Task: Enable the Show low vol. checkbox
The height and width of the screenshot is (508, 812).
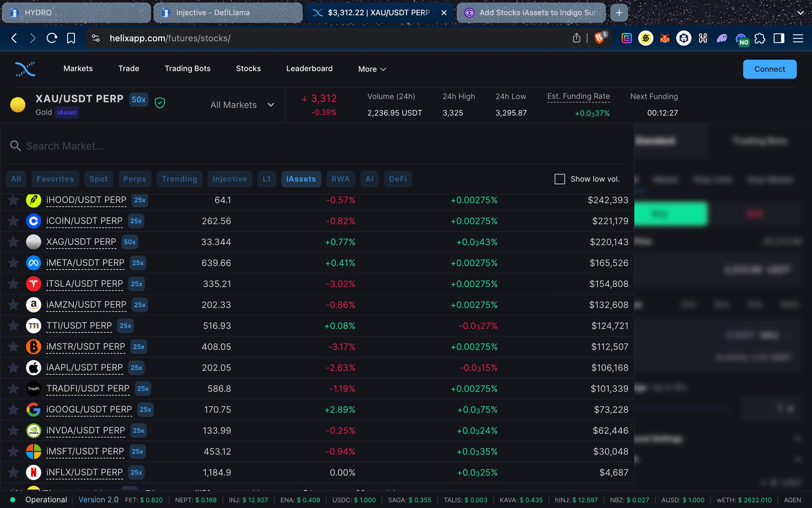Action: [560, 179]
